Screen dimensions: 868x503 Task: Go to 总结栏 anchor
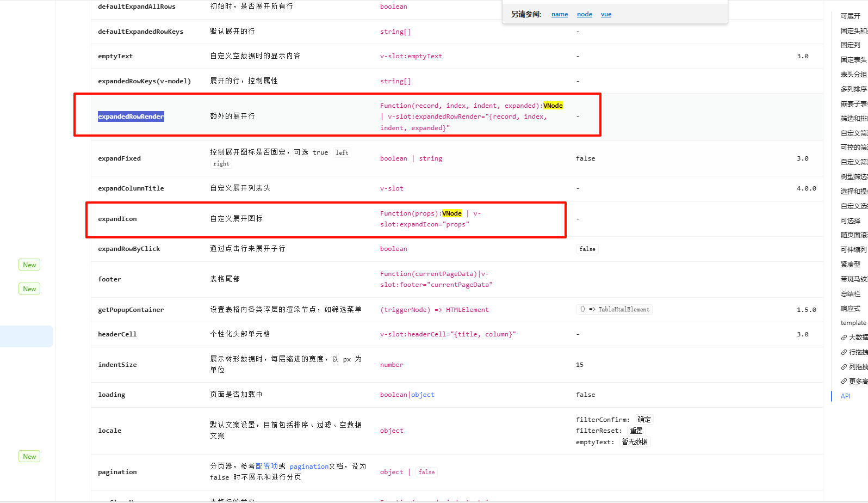pos(851,294)
